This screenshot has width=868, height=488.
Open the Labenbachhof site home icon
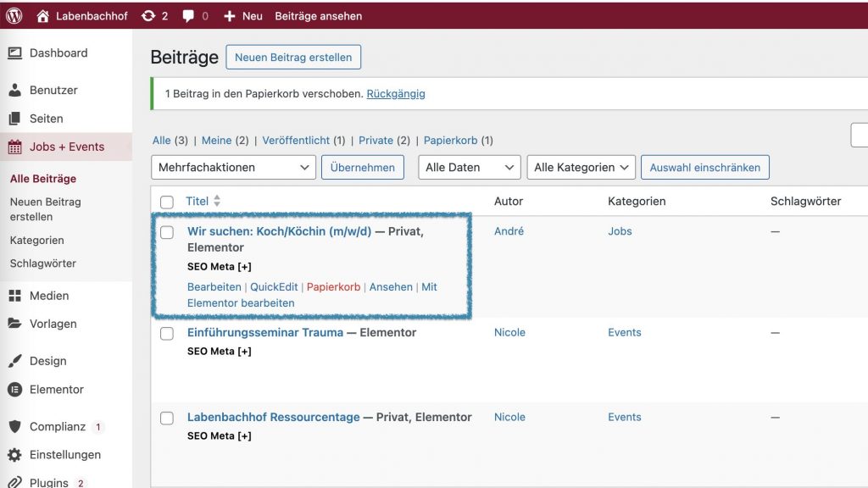(43, 15)
